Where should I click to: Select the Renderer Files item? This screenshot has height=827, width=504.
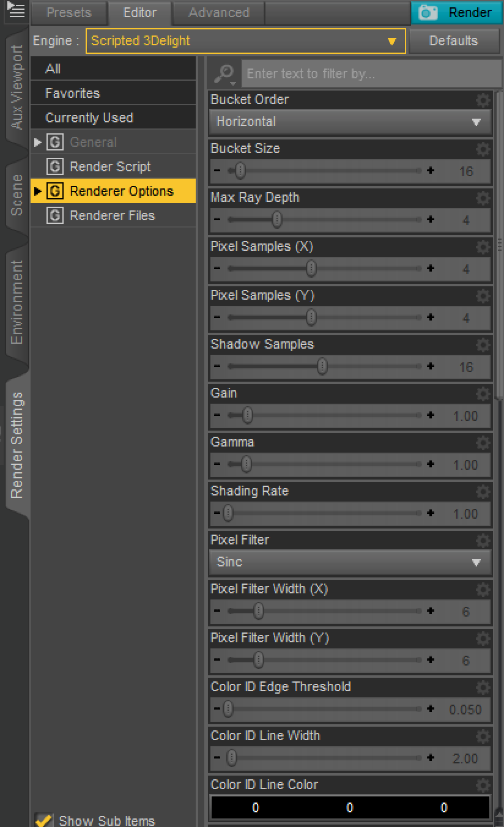[x=113, y=216]
